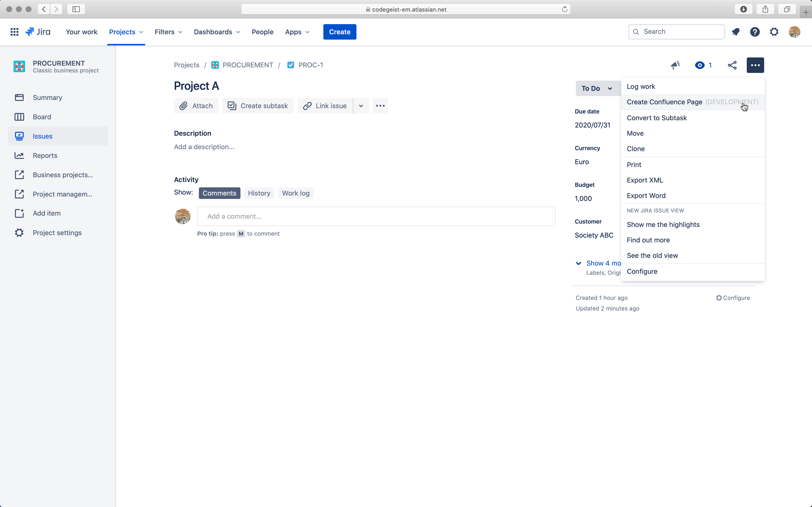Viewport: 812px width, 507px height.
Task: Select Clone from the actions menu
Action: tap(636, 149)
